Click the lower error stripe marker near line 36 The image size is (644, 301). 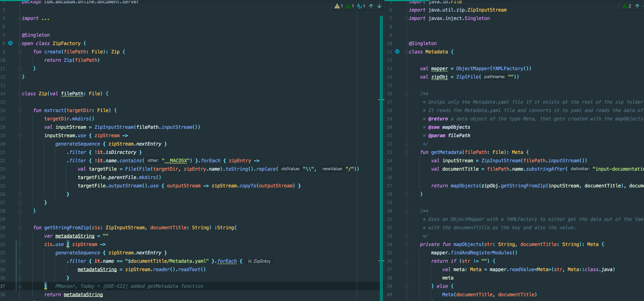pos(381,261)
